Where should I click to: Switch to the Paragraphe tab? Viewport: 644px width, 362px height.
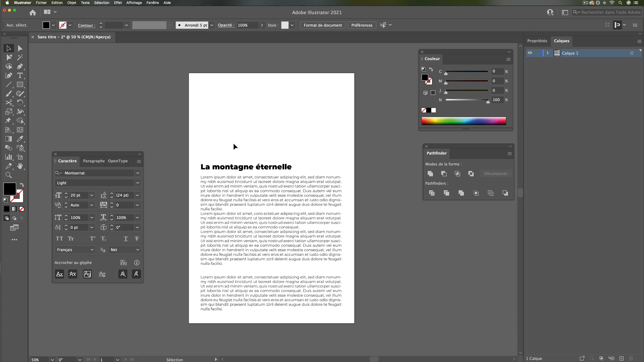pos(93,161)
